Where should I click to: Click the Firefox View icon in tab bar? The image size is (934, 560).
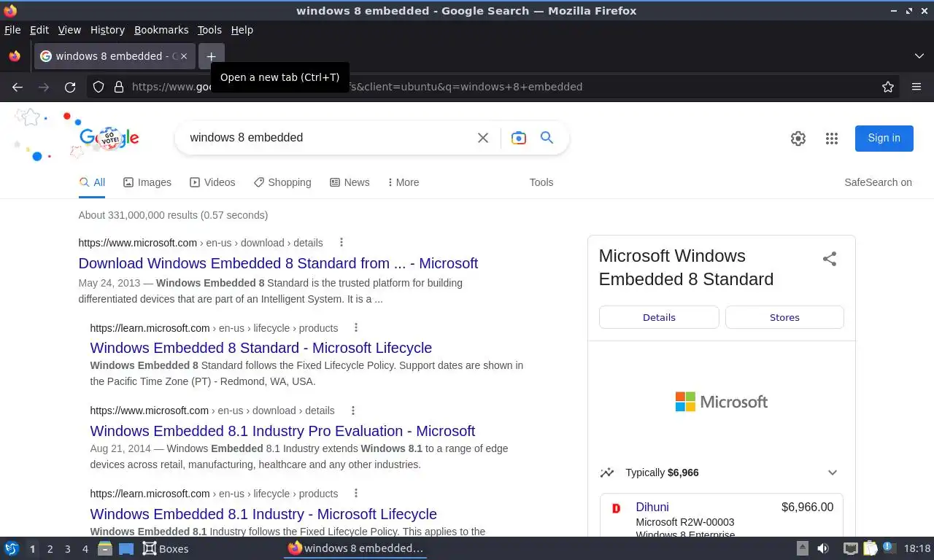coord(15,56)
